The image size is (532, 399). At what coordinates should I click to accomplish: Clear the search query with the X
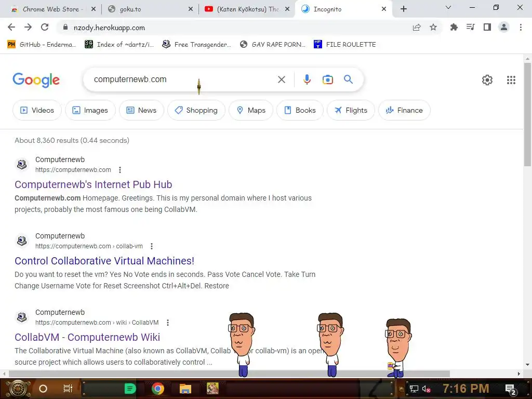[281, 79]
